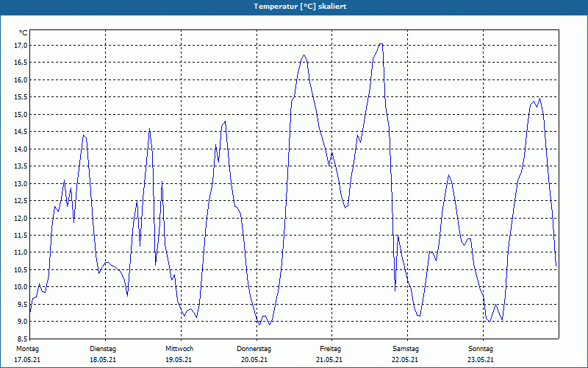Click the 20.05.21 date label
588x368 pixels.
click(254, 360)
